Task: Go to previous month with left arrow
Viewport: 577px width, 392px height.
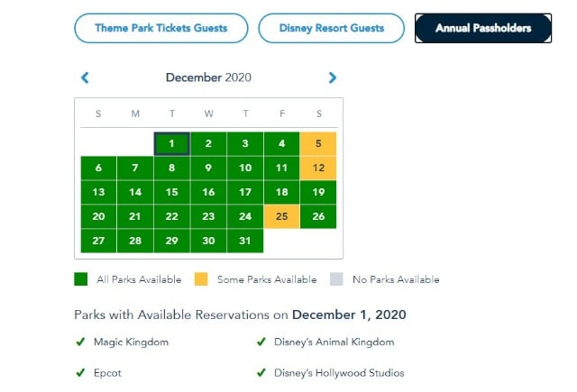Action: 85,77
